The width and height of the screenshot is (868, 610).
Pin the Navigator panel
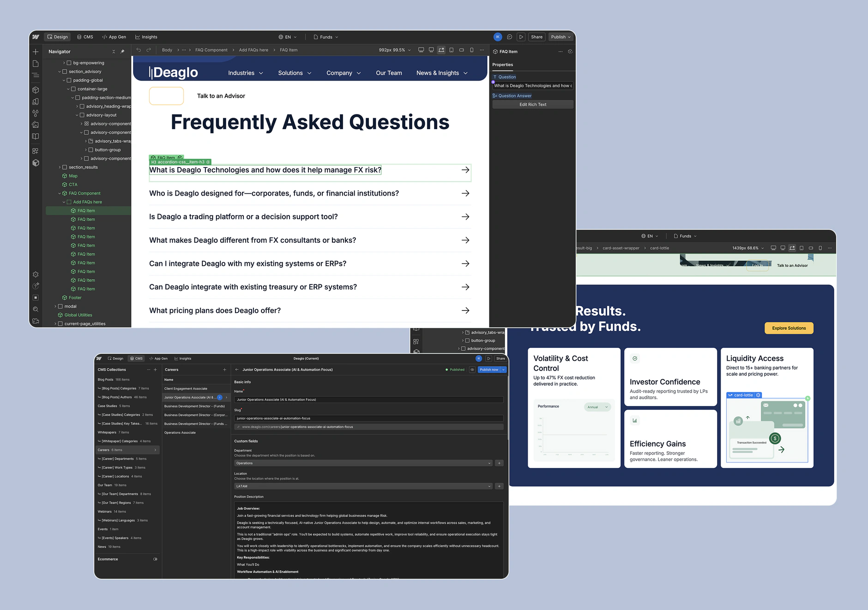click(x=122, y=52)
